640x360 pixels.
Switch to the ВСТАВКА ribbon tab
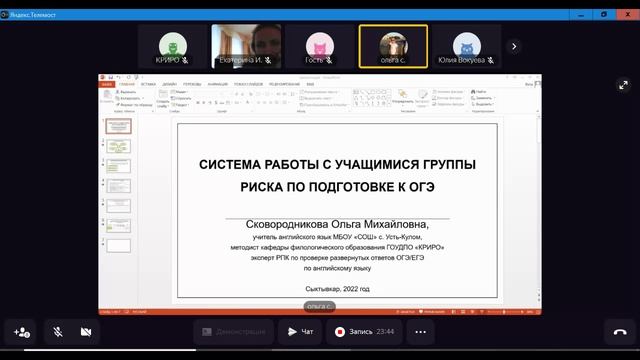tap(148, 84)
